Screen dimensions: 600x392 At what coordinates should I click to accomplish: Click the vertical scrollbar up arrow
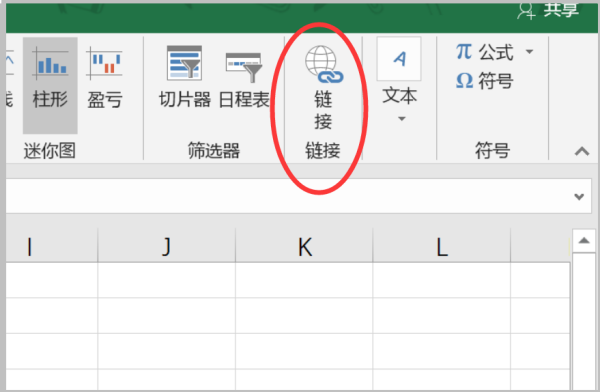[584, 241]
